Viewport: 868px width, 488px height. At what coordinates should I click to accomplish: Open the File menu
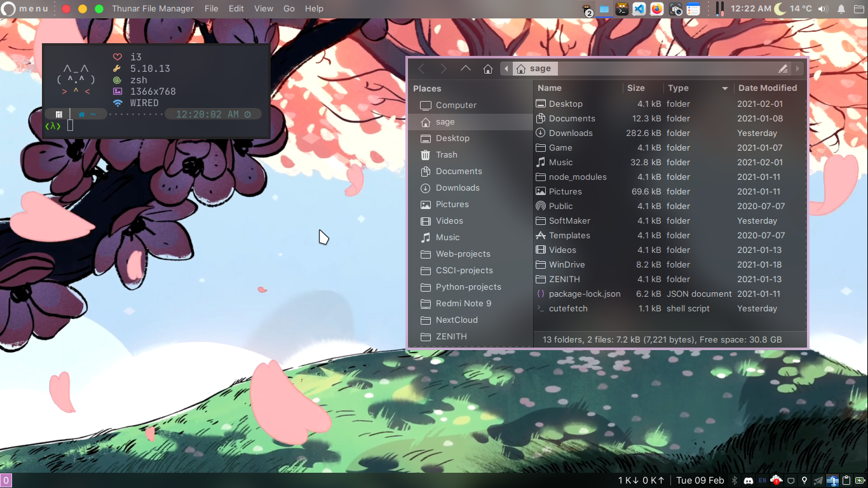click(212, 9)
